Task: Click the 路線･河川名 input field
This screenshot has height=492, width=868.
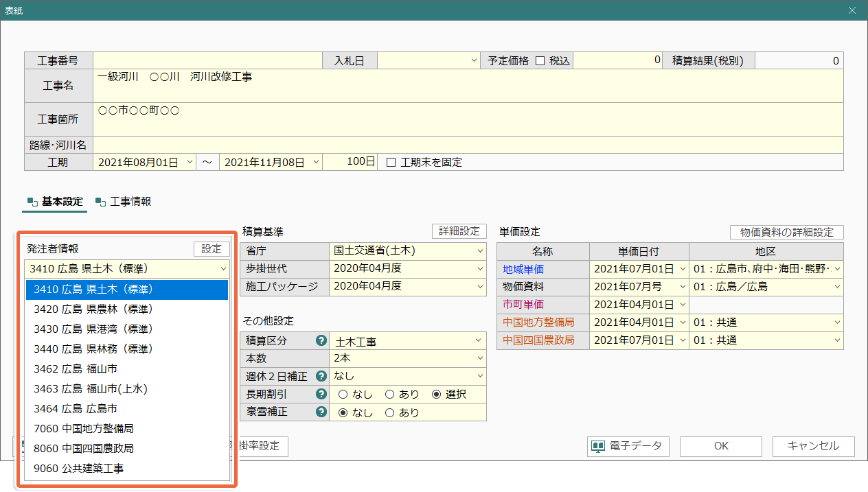Action: tap(468, 145)
